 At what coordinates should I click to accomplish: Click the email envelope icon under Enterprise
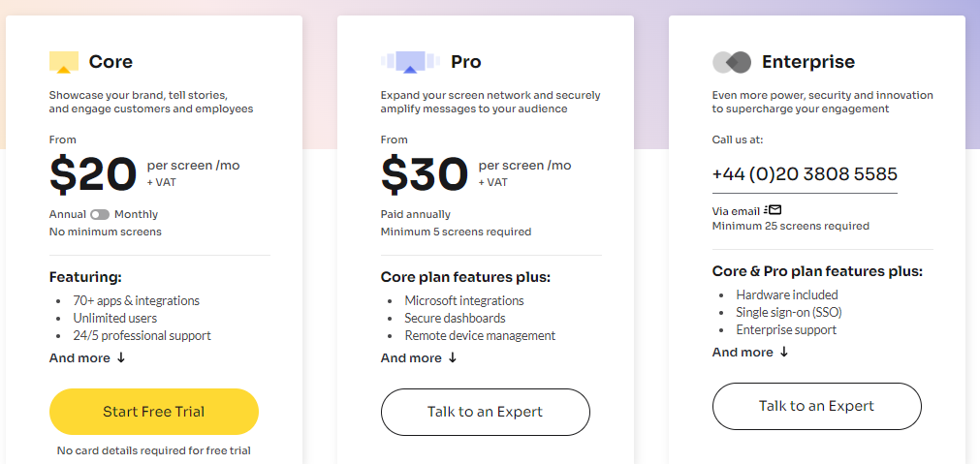[774, 209]
